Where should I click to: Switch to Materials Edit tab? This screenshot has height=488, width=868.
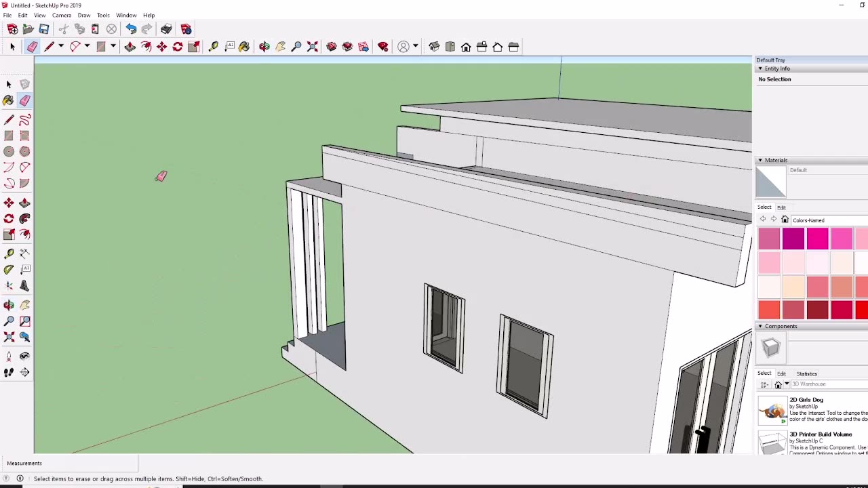coord(782,207)
